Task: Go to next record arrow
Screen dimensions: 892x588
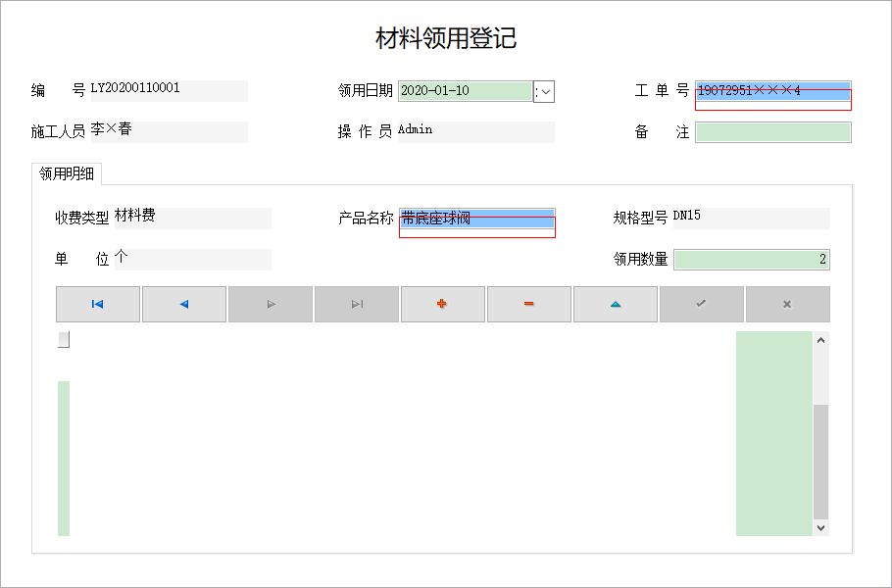Action: (x=271, y=304)
